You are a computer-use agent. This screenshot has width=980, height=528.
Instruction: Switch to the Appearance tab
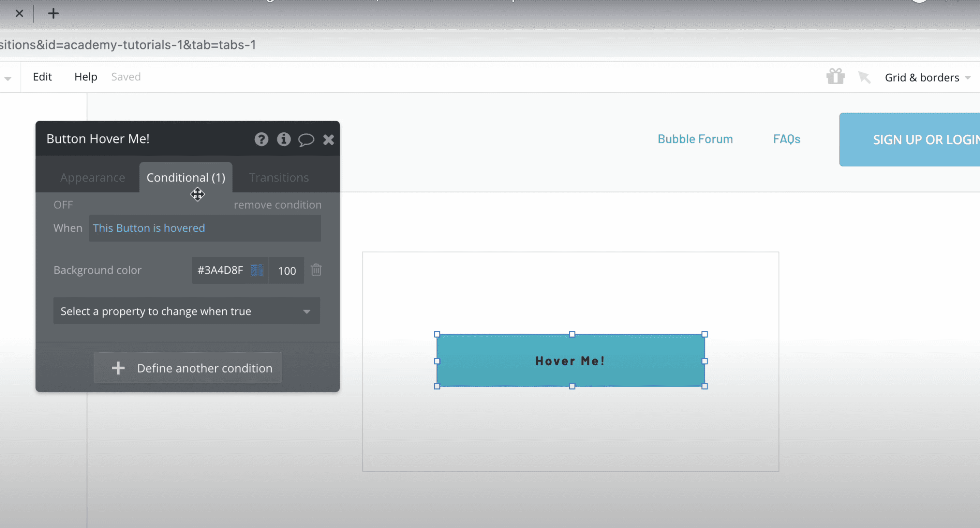coord(92,177)
